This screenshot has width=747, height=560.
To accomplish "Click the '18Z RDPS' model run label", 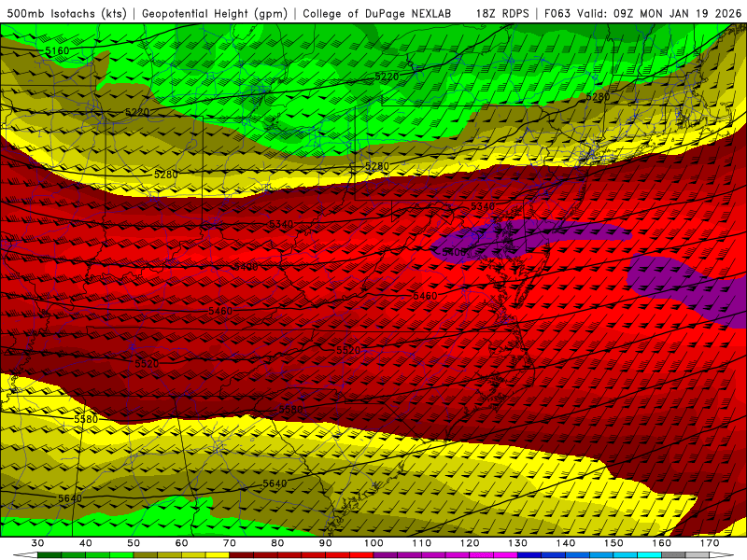I will [x=502, y=14].
